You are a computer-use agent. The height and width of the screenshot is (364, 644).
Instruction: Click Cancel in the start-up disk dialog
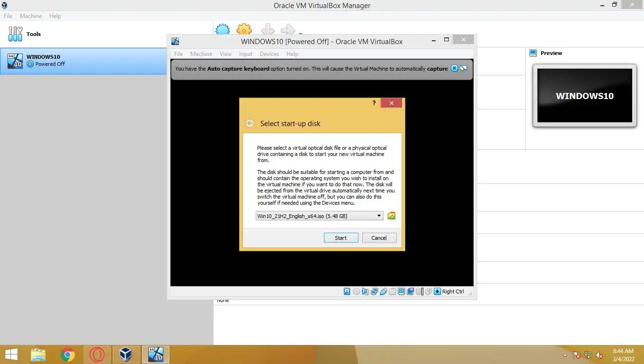pyautogui.click(x=379, y=238)
